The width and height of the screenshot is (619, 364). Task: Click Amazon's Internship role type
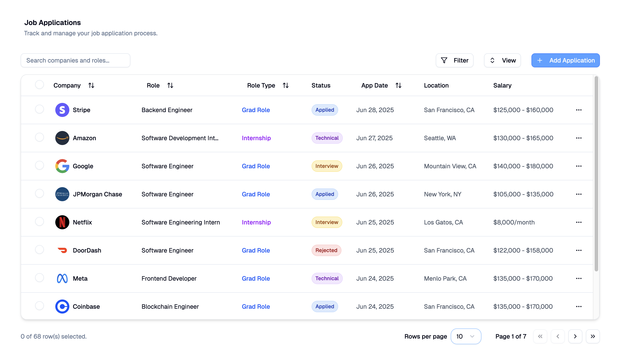coord(256,138)
